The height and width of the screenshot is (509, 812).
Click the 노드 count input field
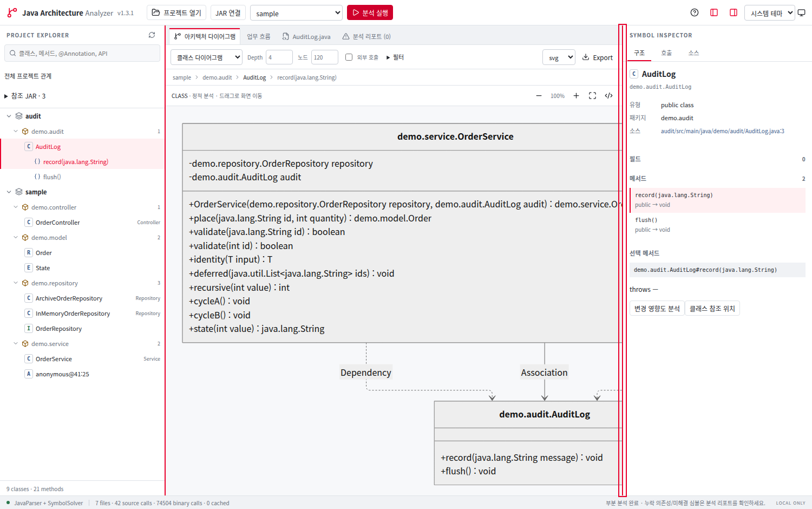click(325, 57)
